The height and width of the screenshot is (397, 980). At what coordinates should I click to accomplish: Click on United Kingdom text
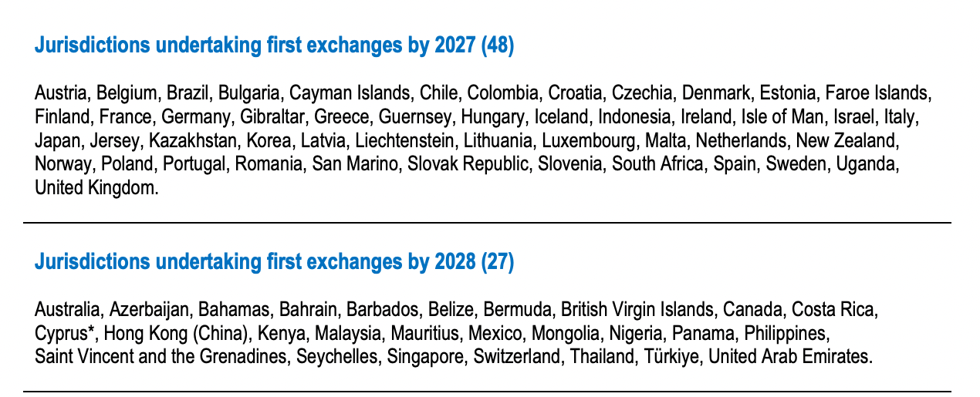[x=95, y=189]
